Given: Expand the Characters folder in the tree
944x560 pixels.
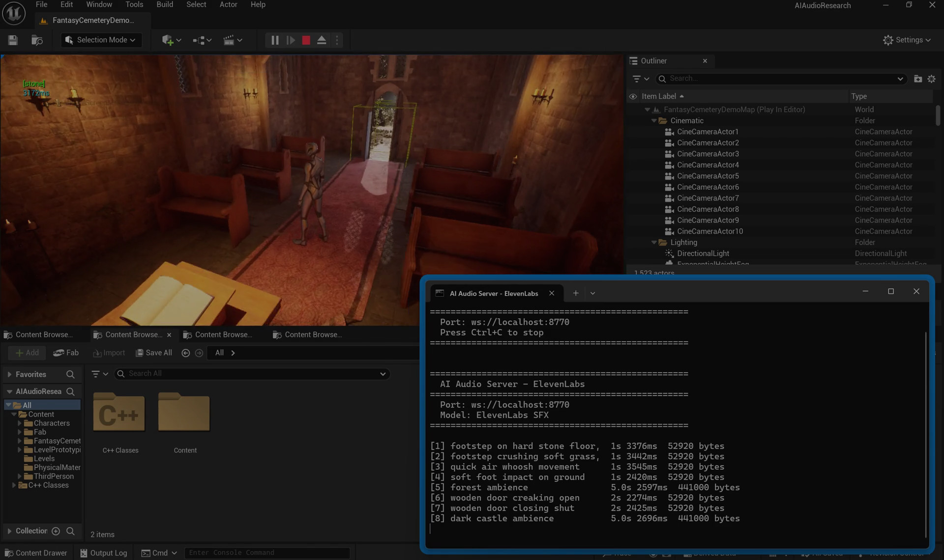Looking at the screenshot, I should point(20,423).
